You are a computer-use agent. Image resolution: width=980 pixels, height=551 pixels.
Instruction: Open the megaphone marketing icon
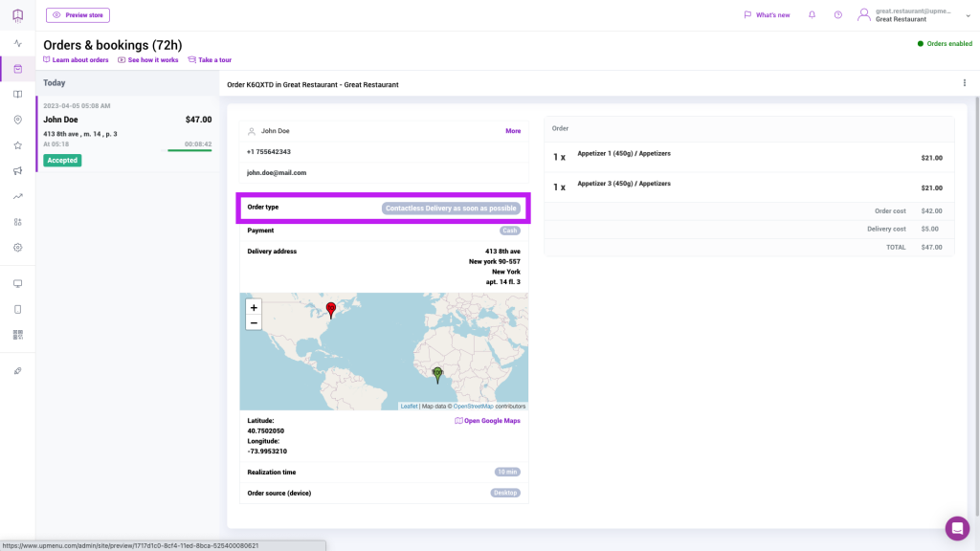point(17,171)
